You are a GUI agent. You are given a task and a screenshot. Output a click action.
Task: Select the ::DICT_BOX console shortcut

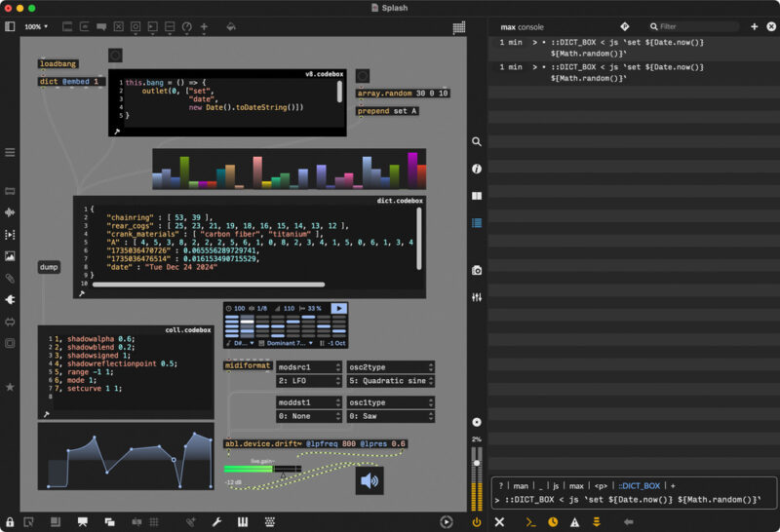coord(640,485)
